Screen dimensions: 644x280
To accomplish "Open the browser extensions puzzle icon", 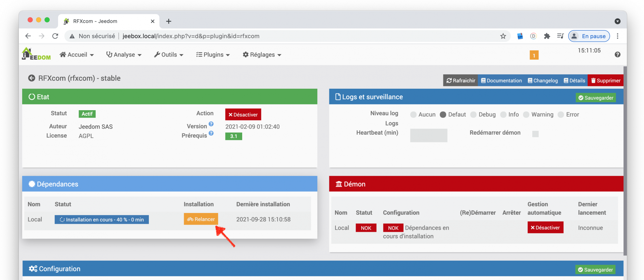I will tap(547, 36).
